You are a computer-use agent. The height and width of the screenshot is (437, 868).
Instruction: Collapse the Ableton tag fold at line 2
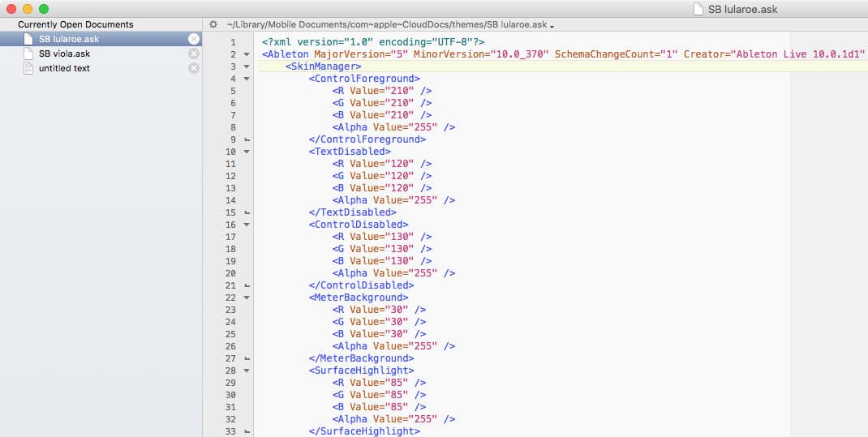(247, 54)
